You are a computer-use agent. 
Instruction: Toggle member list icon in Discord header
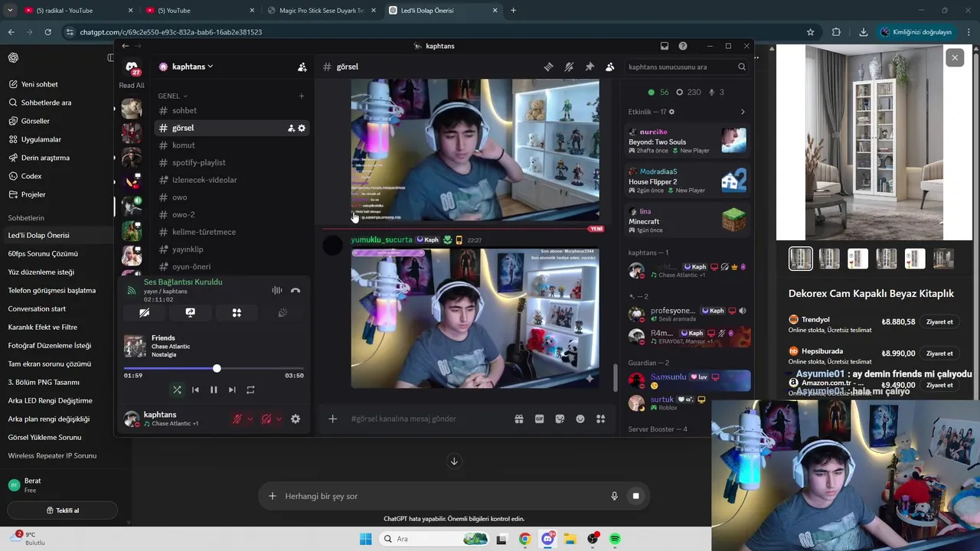pos(609,67)
